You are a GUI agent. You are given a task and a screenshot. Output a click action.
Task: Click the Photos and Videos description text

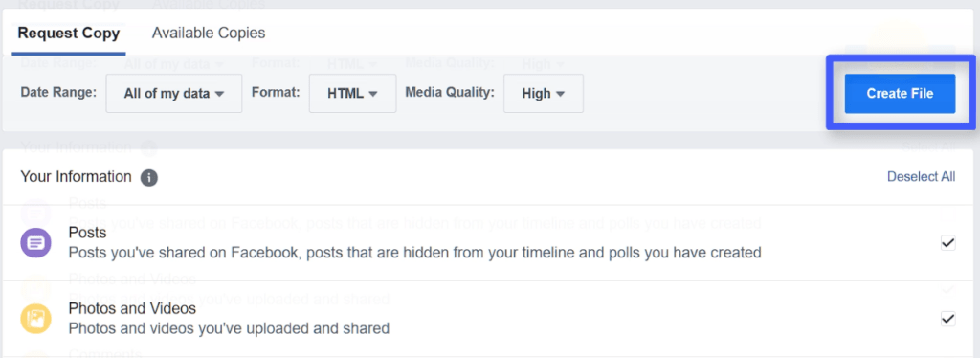coord(229,328)
